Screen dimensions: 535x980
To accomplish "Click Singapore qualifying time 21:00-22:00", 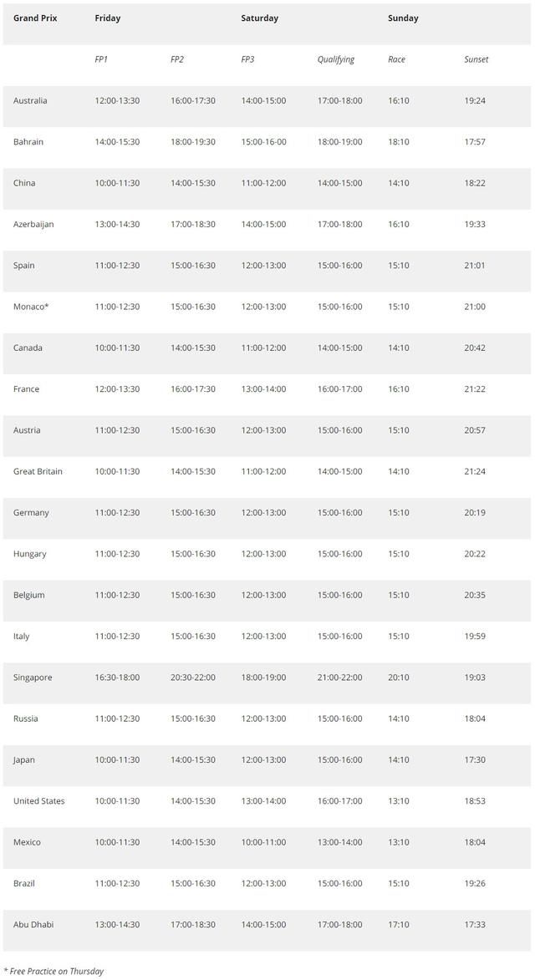I will [x=339, y=678].
